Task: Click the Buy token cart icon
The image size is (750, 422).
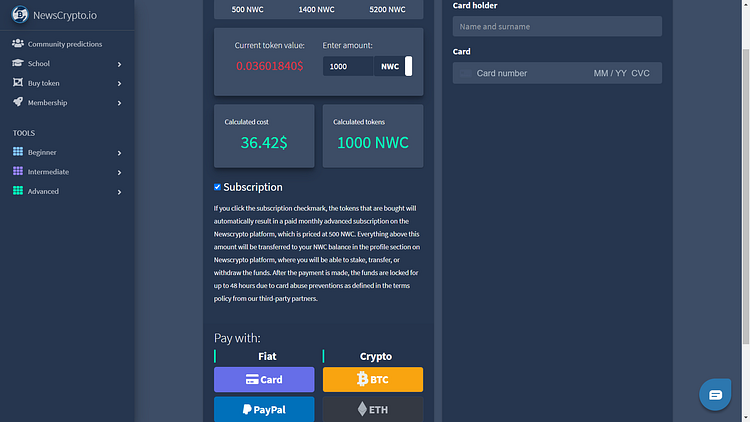Action: pos(18,82)
